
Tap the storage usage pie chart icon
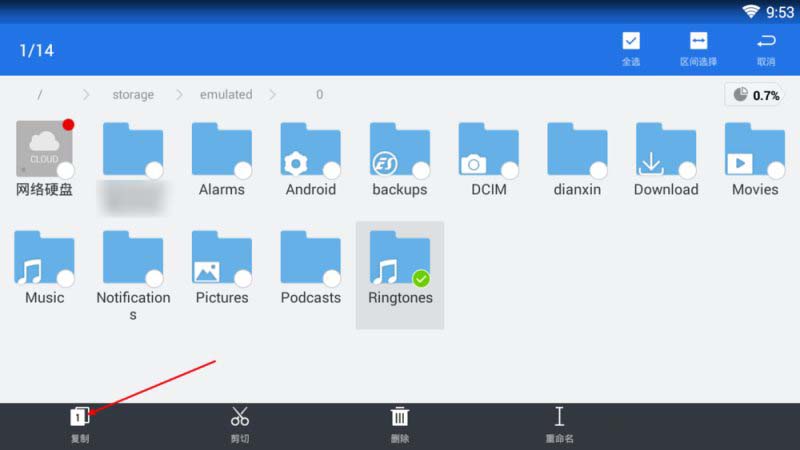point(740,94)
